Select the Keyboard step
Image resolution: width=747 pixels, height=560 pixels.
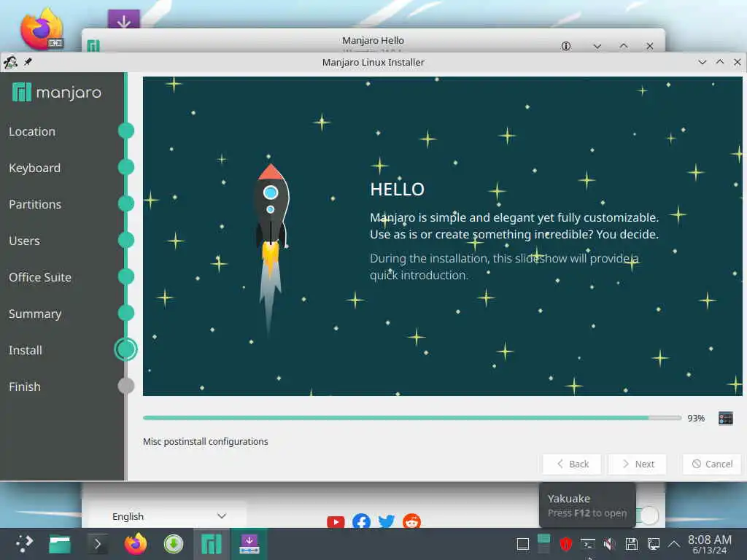35,168
